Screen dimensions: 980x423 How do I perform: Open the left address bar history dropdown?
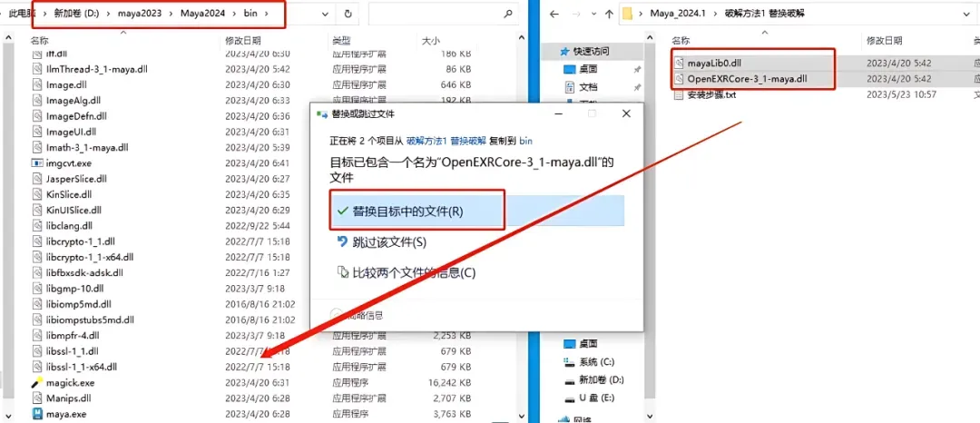(x=325, y=14)
